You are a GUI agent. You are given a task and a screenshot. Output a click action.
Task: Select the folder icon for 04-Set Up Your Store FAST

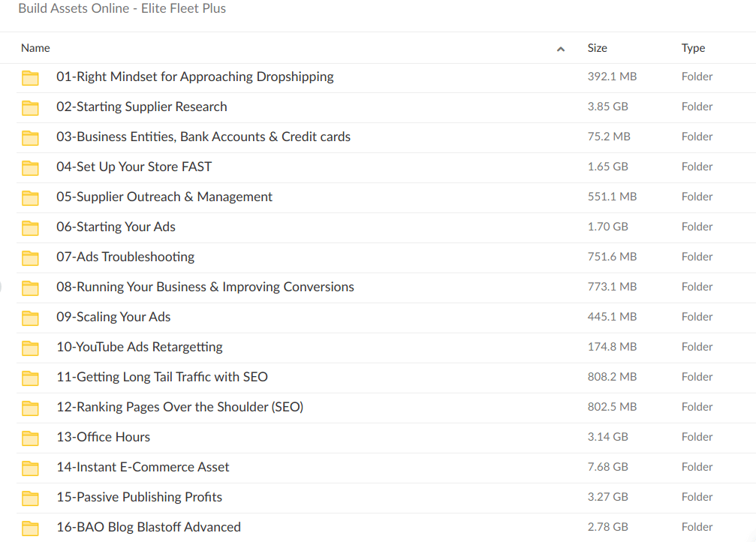click(x=30, y=167)
